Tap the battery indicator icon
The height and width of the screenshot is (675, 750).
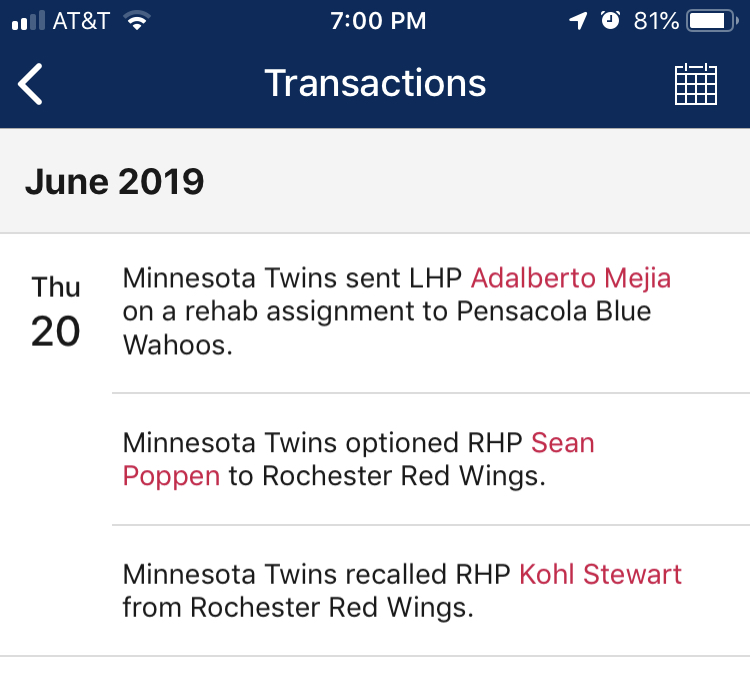[712, 21]
